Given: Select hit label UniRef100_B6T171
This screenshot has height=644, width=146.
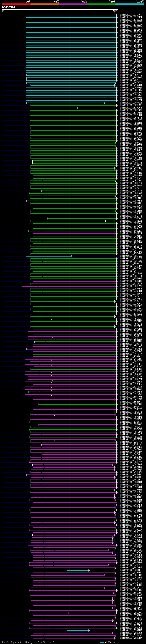Looking at the screenshot, I should pyautogui.click(x=131, y=82).
